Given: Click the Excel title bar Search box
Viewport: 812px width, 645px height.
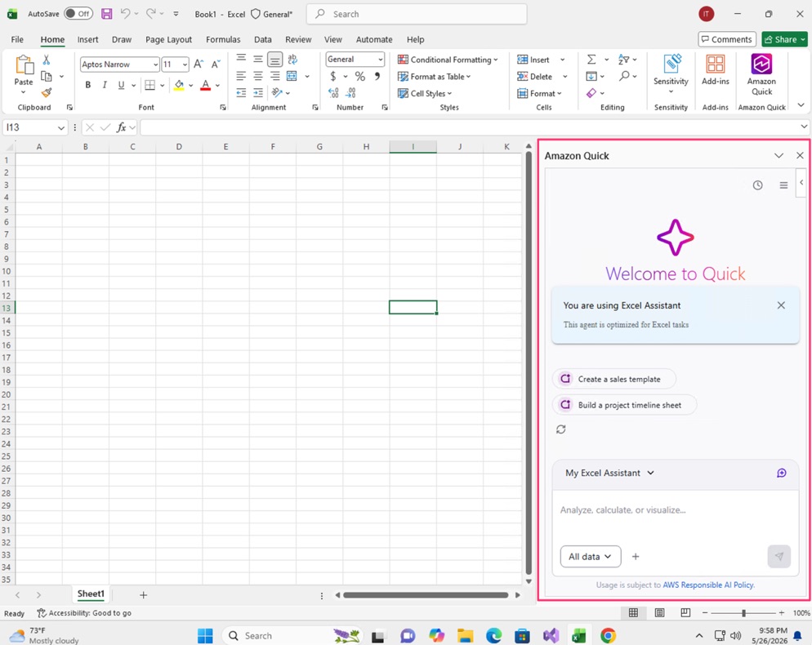Looking at the screenshot, I should click(x=417, y=14).
